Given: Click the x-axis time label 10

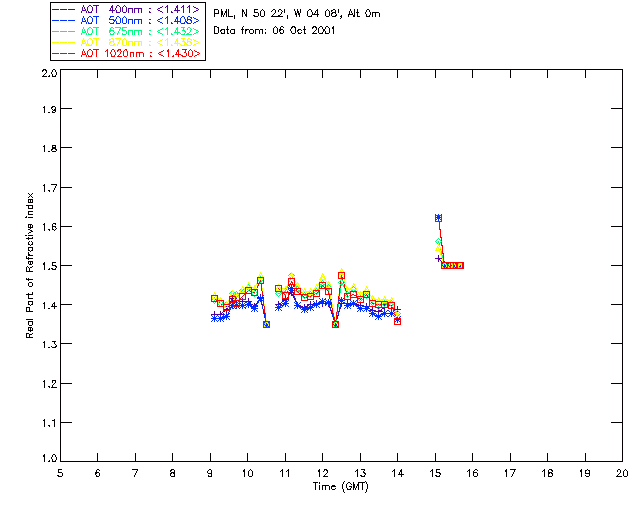Looking at the screenshot, I should 247,473.
